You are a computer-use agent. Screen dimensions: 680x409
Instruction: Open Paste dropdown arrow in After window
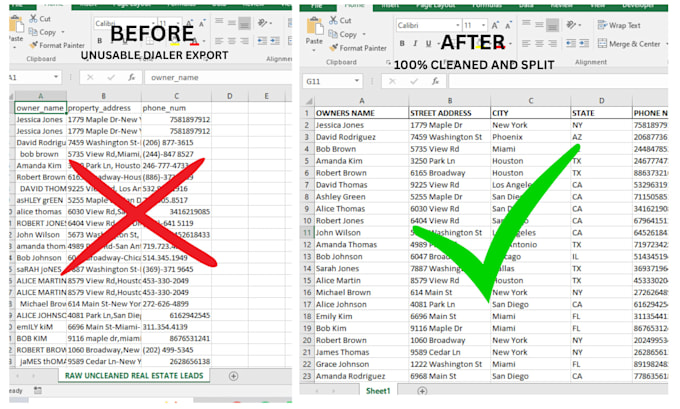[x=314, y=50]
